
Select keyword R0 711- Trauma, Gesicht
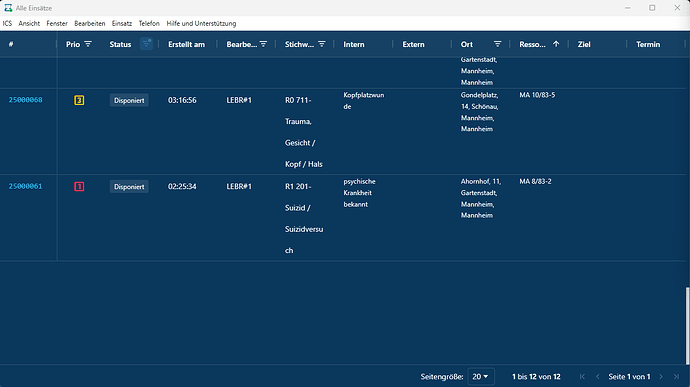304,132
